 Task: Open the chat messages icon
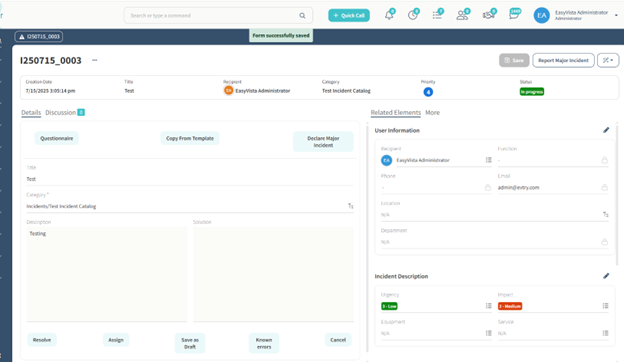click(515, 15)
